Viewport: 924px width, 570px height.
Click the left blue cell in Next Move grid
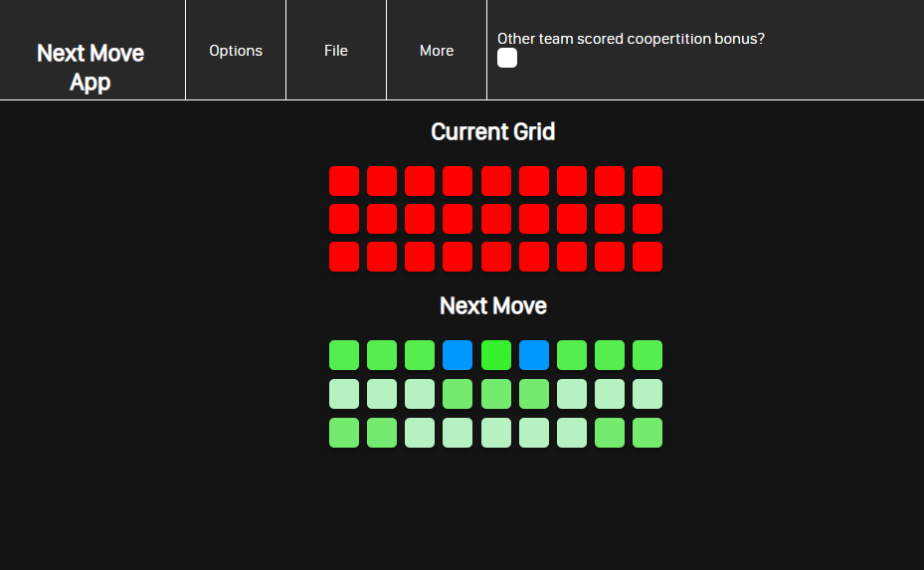click(x=458, y=355)
